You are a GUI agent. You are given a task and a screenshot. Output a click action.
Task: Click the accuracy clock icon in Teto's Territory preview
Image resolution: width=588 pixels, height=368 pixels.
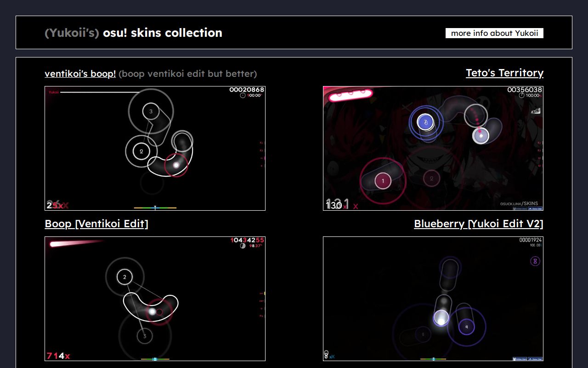coord(521,95)
